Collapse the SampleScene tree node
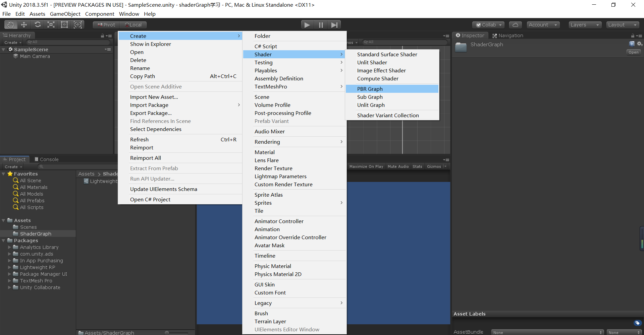This screenshot has height=335, width=644. pos(3,50)
